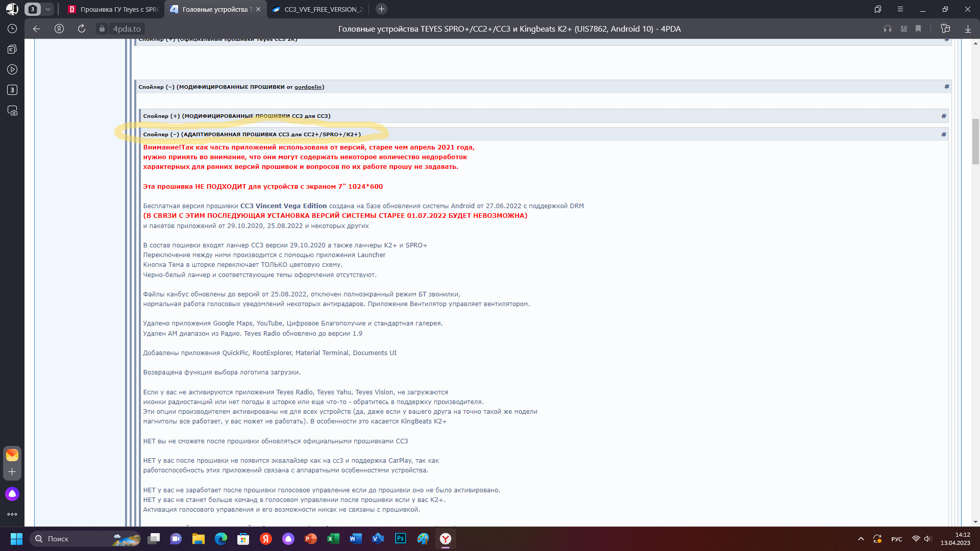Open the bookmarks manager in the title bar
This screenshot has width=980, height=551.
tap(878, 9)
